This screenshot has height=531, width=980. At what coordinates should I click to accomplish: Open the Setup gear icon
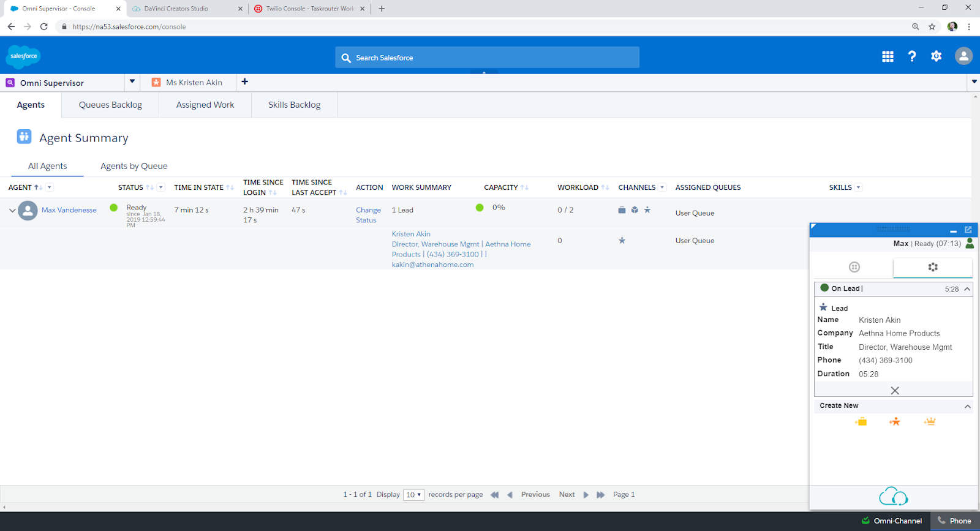click(936, 56)
